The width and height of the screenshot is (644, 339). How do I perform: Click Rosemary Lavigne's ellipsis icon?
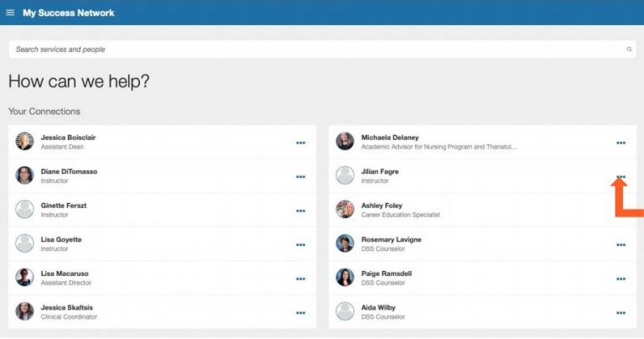(x=621, y=245)
